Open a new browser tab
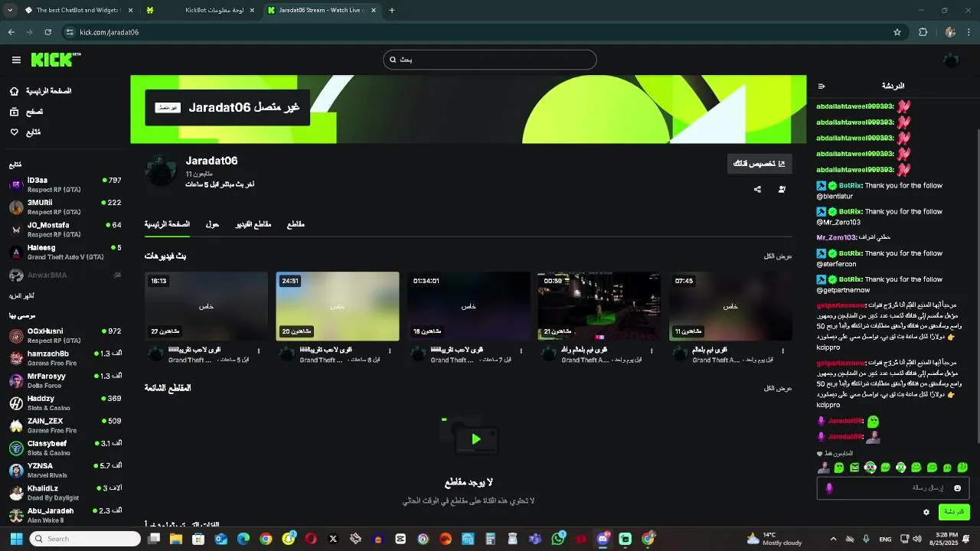 click(392, 11)
